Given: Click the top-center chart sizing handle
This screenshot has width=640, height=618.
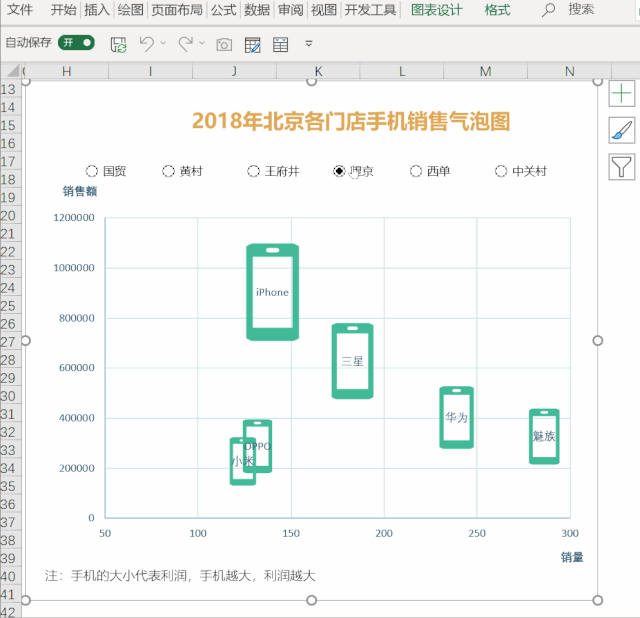Looking at the screenshot, I should [x=311, y=81].
